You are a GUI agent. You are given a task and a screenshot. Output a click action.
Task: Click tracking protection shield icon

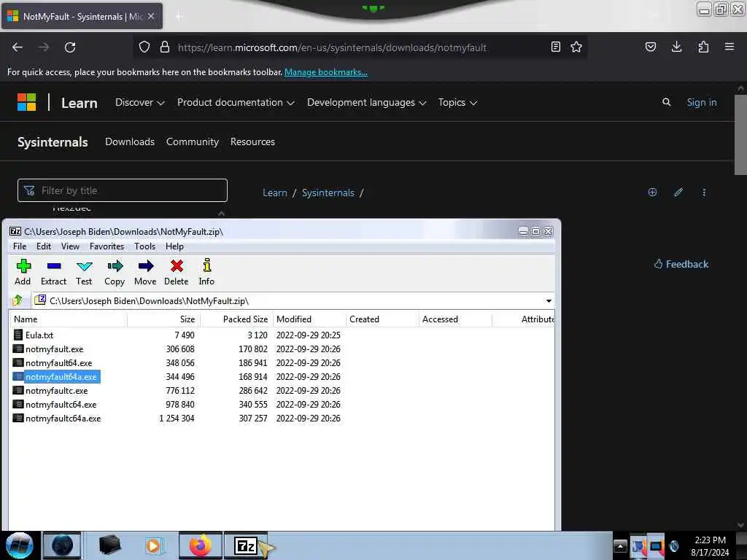coord(144,47)
